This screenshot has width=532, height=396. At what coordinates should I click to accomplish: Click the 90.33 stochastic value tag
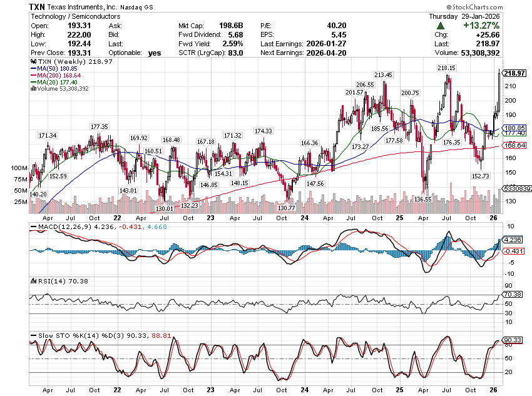pyautogui.click(x=513, y=340)
